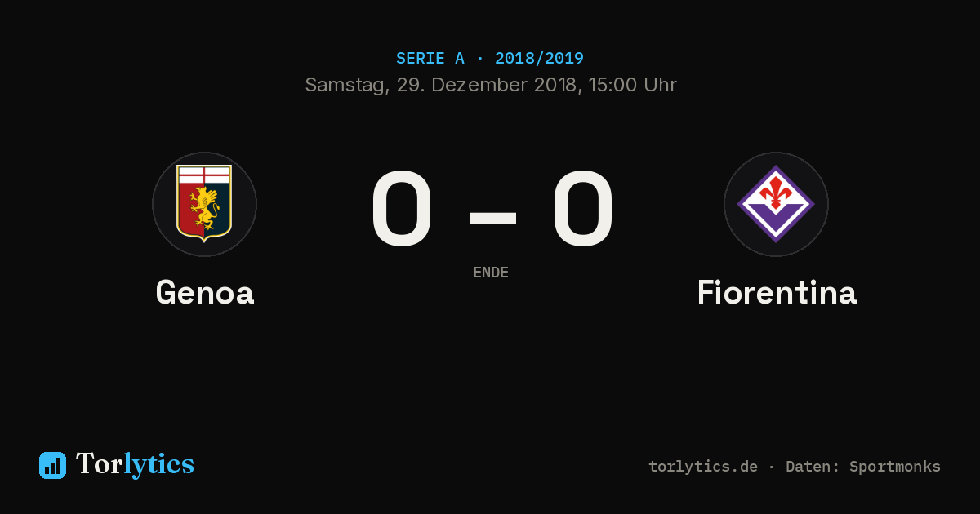Open the torlytics.de website text
This screenshot has width=980, height=514.
pyautogui.click(x=703, y=467)
